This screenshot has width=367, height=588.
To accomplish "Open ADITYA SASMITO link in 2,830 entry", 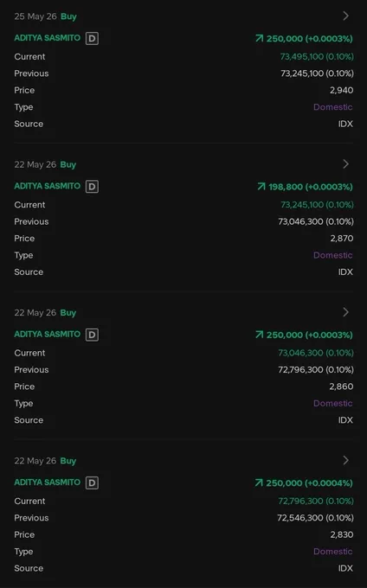I will (48, 483).
